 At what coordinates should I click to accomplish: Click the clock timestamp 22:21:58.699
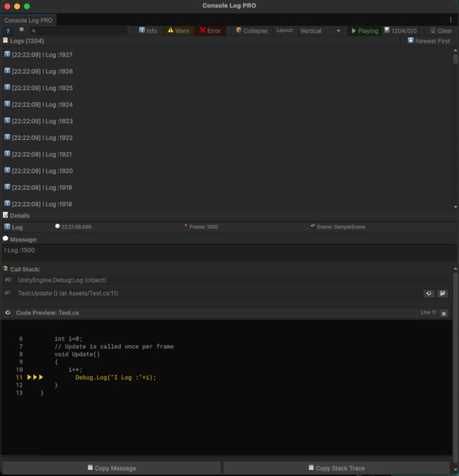click(73, 227)
